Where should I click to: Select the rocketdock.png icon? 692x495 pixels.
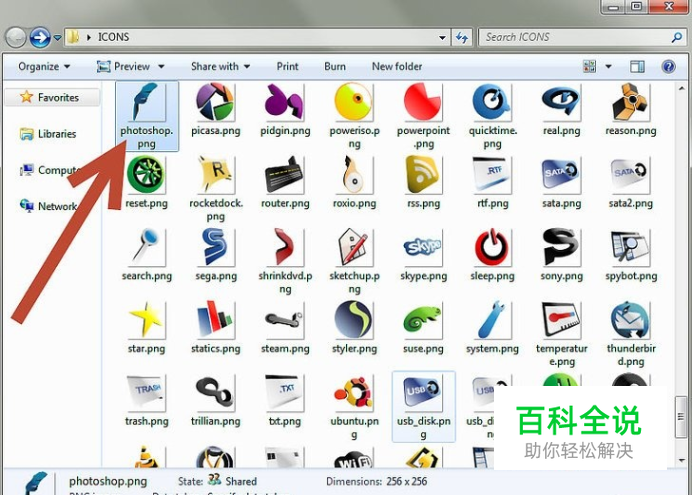point(215,175)
